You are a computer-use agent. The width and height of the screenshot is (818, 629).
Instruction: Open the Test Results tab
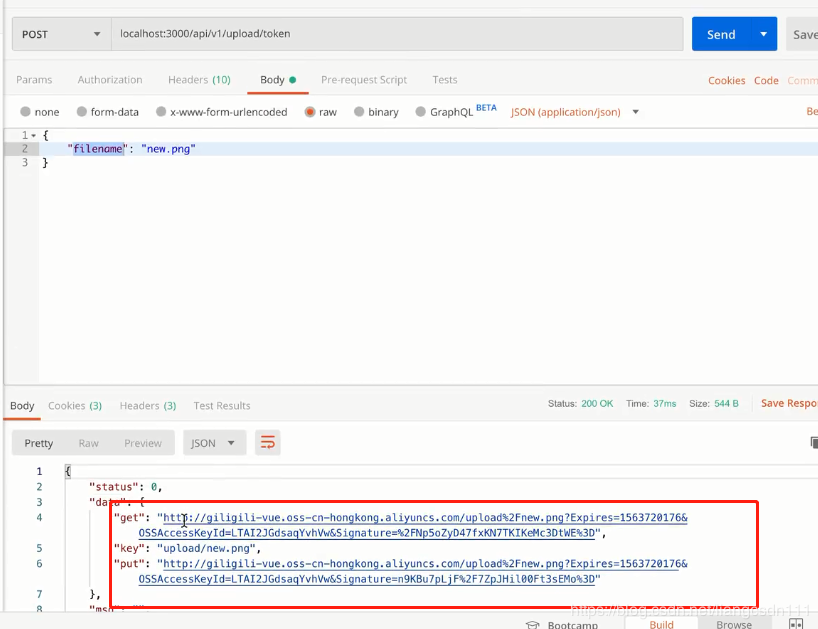coord(222,406)
